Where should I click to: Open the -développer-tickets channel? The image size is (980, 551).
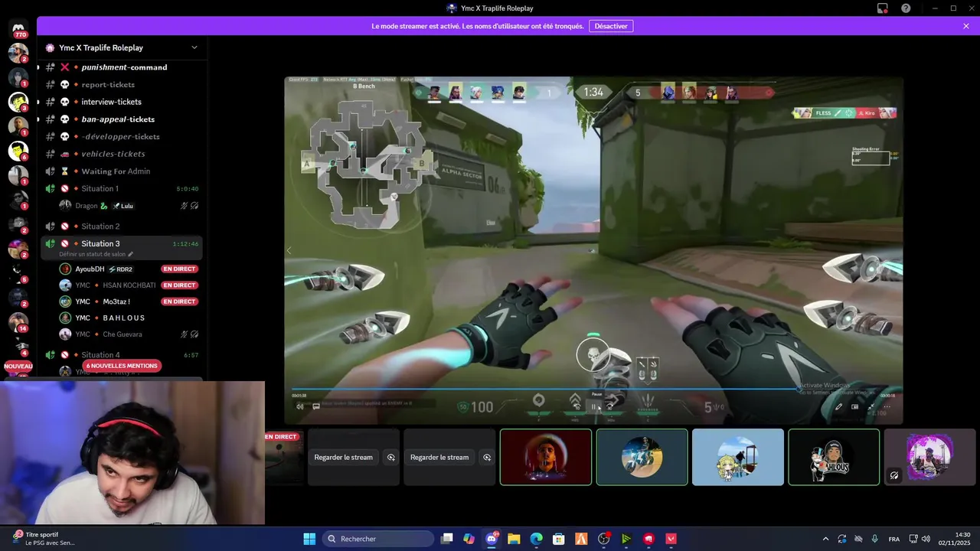click(x=123, y=136)
